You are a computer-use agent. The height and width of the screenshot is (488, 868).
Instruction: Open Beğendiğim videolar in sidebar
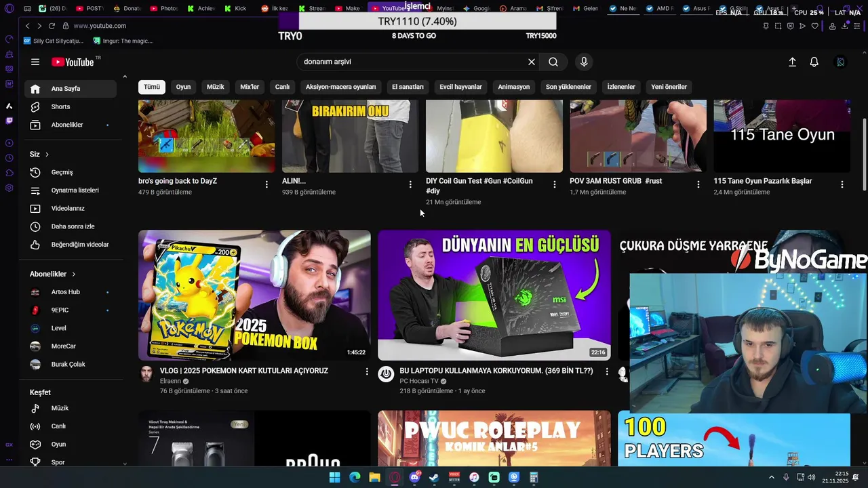pyautogui.click(x=71, y=244)
